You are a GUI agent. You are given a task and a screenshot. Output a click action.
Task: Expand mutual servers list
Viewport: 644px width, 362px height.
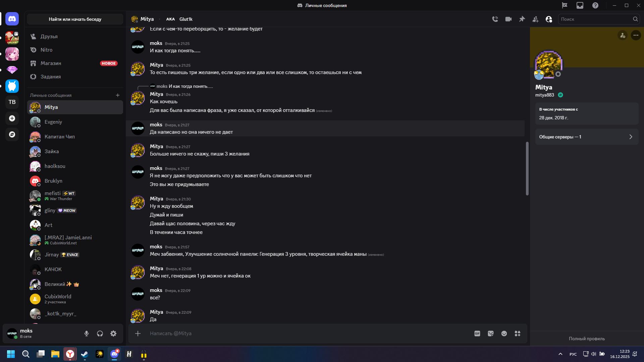tap(587, 137)
